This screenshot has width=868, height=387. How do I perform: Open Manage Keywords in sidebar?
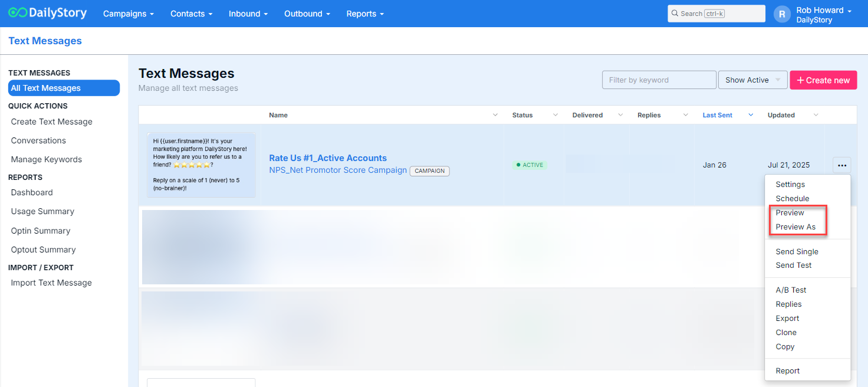pos(47,159)
